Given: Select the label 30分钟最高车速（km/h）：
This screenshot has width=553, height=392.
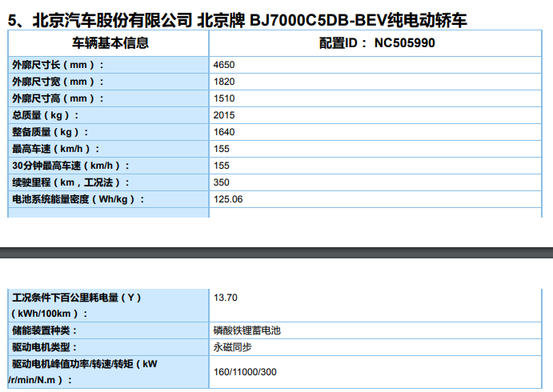Looking at the screenshot, I should point(71,166).
